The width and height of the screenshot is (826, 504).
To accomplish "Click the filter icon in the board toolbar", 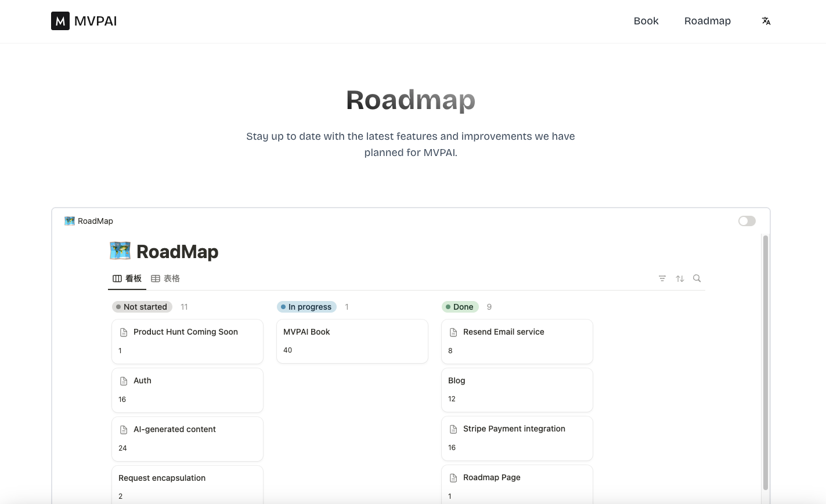I will point(662,278).
